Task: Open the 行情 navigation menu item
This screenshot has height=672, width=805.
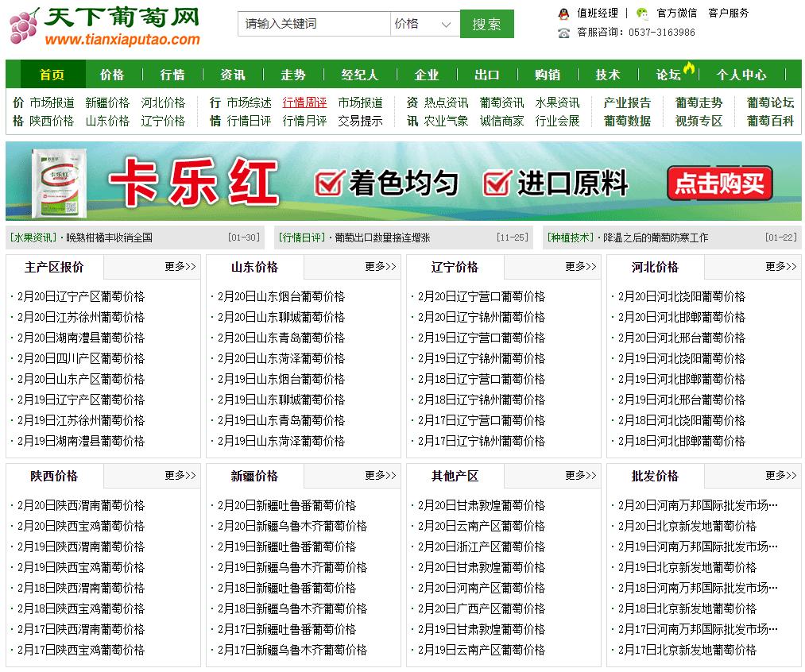Action: [172, 75]
